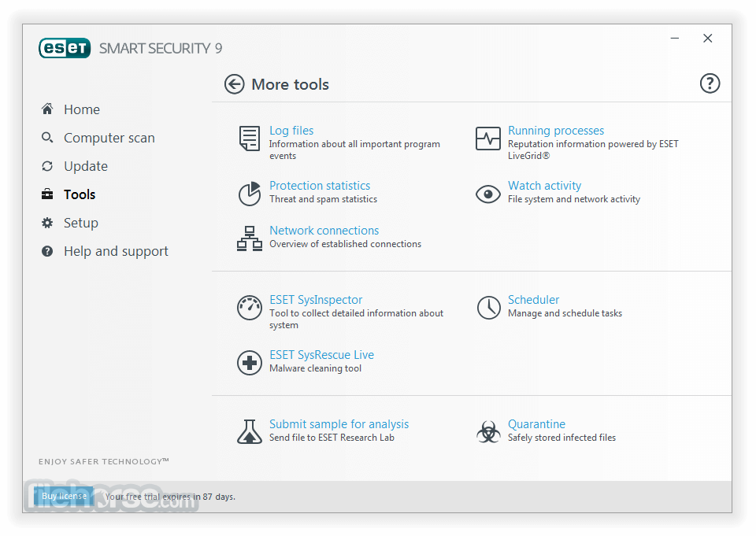
Task: Click the 'Threat and spam statistics' description
Action: pyautogui.click(x=323, y=199)
